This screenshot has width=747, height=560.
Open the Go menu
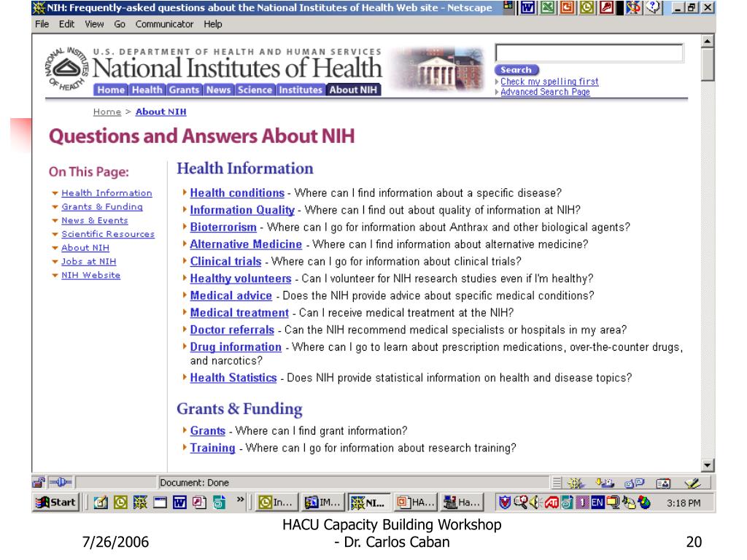point(120,24)
